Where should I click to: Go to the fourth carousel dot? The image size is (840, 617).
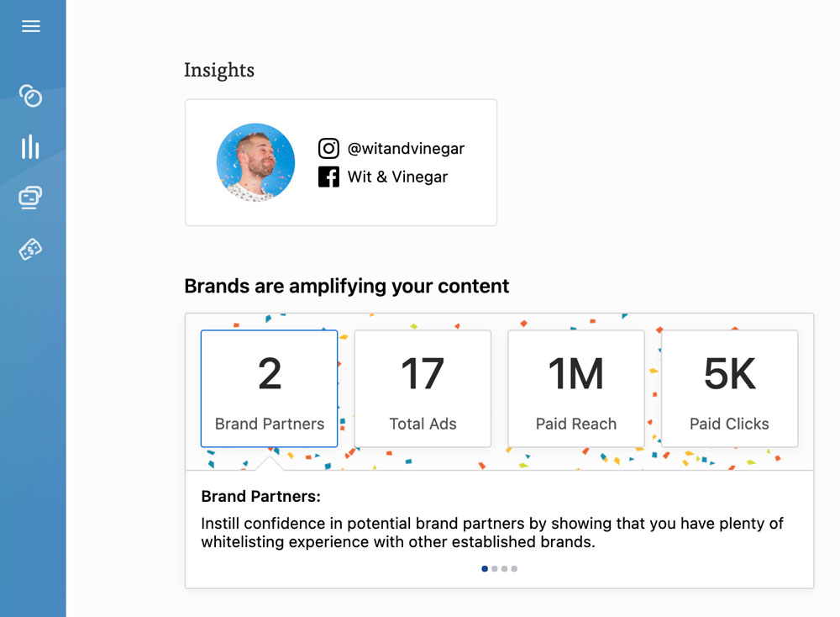(x=514, y=569)
